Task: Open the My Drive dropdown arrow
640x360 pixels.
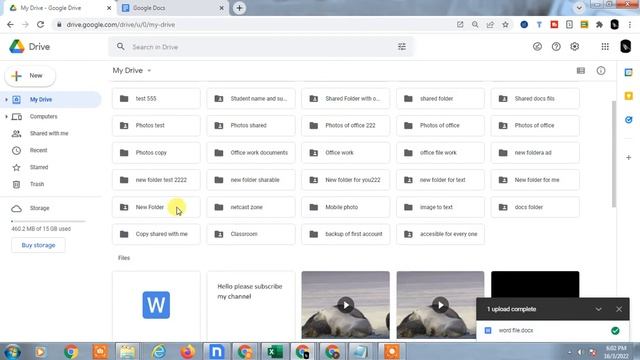Action: [149, 71]
